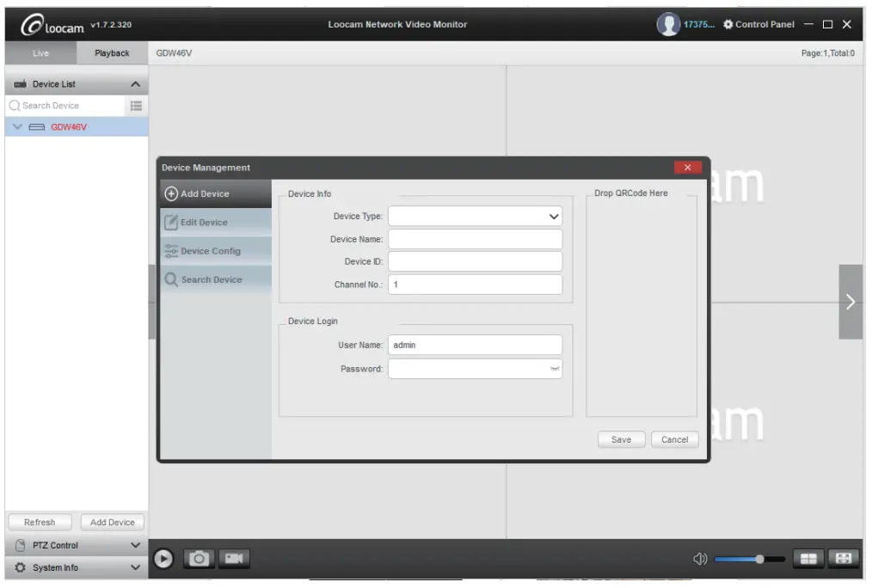
Task: Click the play button in bottom bar
Action: tap(163, 559)
